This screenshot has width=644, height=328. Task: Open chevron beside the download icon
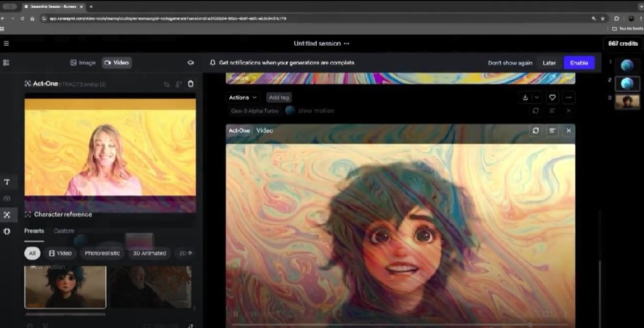click(537, 97)
